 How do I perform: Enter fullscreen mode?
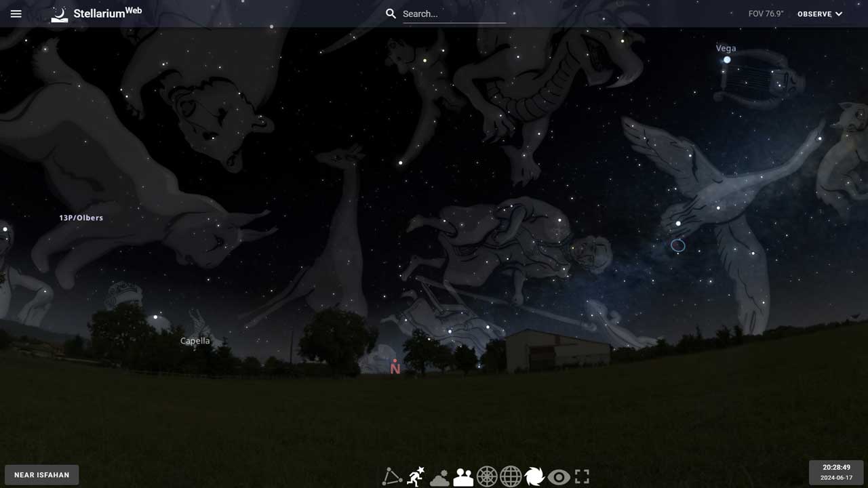click(x=582, y=476)
